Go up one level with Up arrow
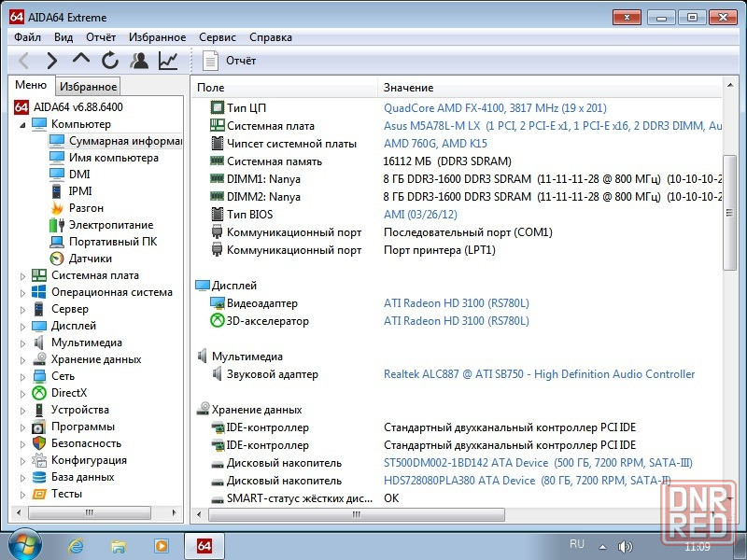The width and height of the screenshot is (747, 560). [81, 59]
